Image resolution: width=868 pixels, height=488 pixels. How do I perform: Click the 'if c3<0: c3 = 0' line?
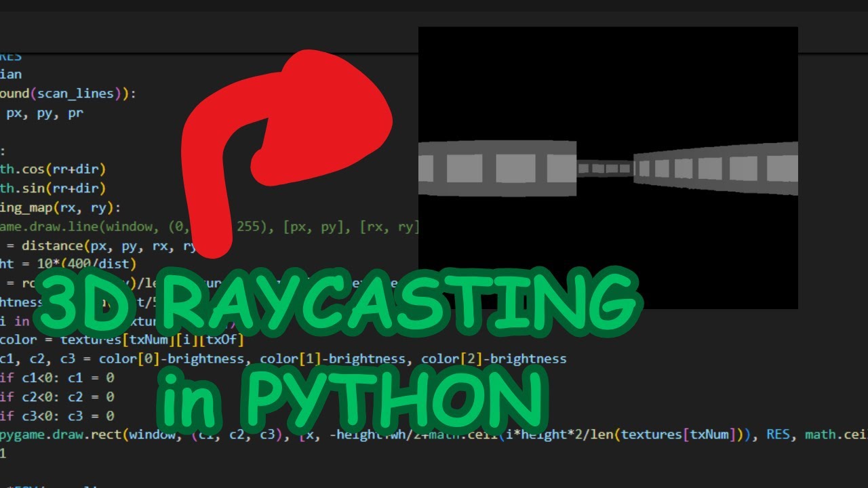pyautogui.click(x=57, y=415)
